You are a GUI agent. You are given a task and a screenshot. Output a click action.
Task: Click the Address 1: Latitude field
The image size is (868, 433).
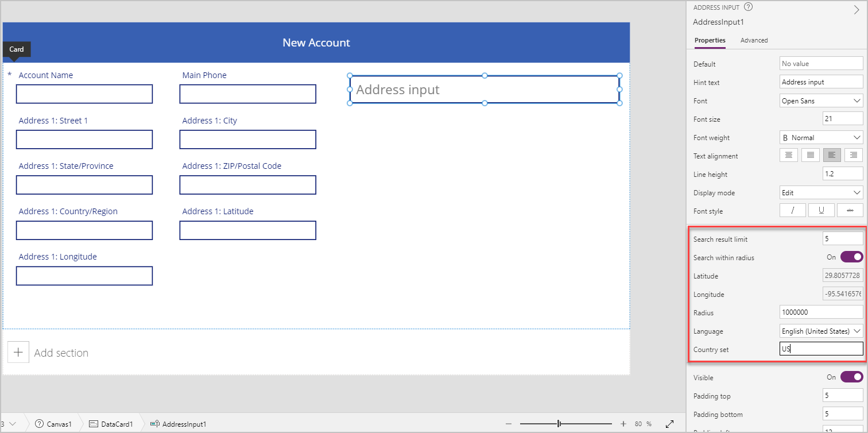point(248,230)
